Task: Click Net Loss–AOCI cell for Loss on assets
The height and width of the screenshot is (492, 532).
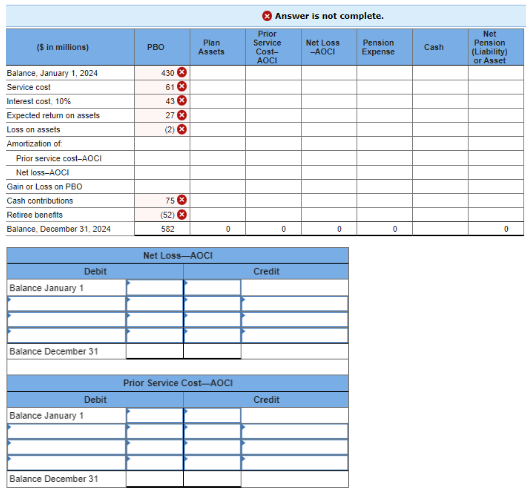Action: 329,130
